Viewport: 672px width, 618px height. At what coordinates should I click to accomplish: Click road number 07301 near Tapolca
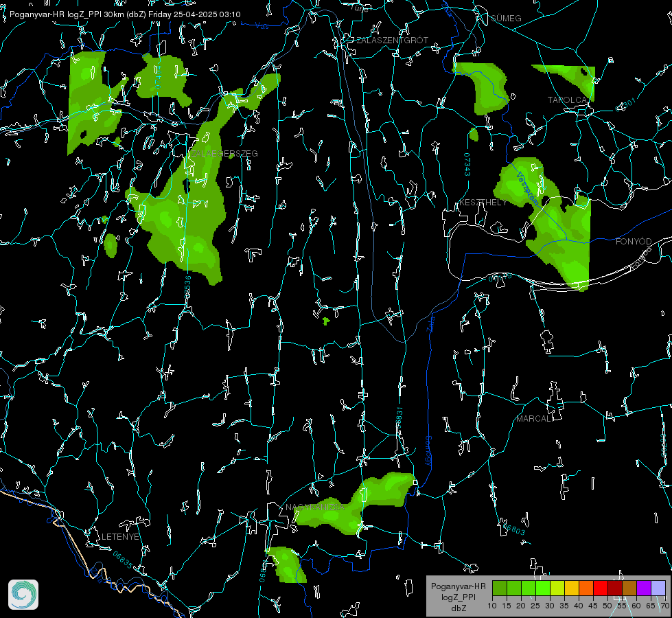[625, 106]
